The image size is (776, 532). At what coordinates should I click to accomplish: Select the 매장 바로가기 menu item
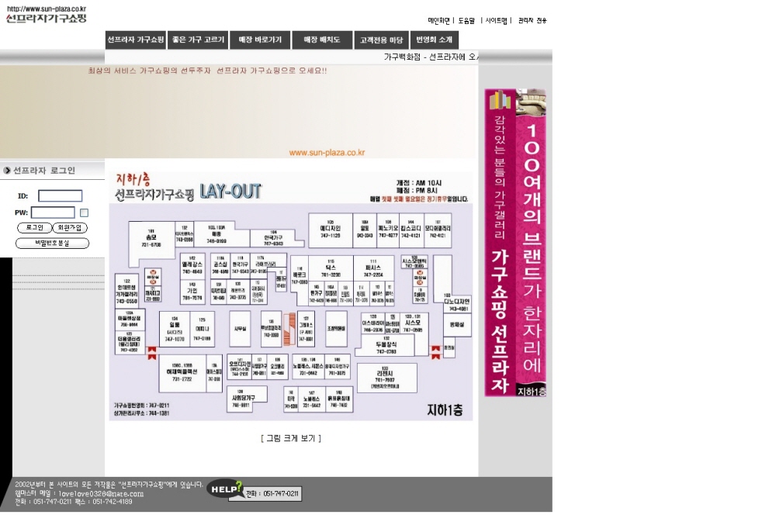[260, 40]
